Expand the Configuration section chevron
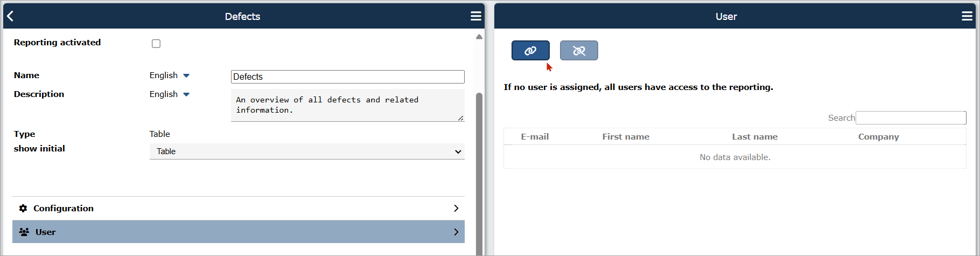 click(x=456, y=208)
